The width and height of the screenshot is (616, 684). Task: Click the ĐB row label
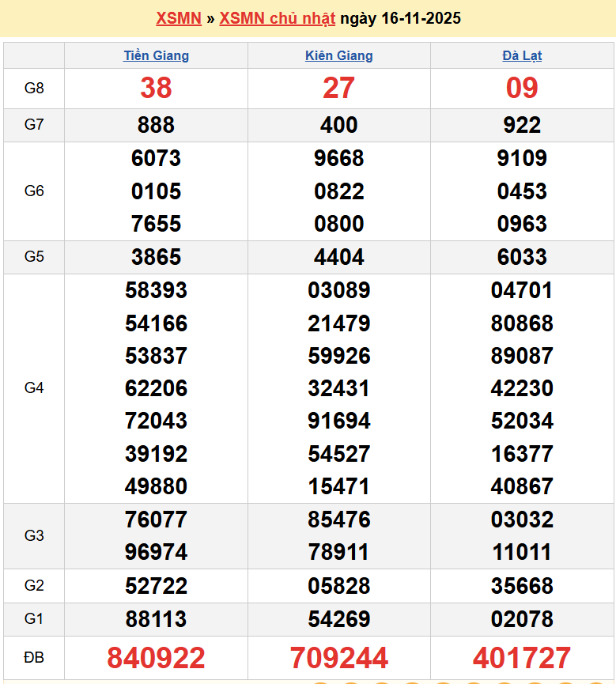pyautogui.click(x=34, y=658)
